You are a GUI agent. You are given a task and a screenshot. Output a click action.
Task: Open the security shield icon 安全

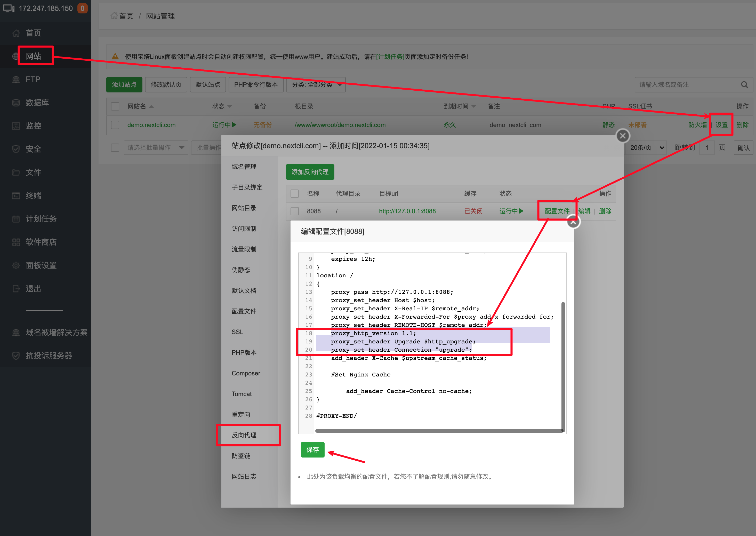tap(16, 149)
